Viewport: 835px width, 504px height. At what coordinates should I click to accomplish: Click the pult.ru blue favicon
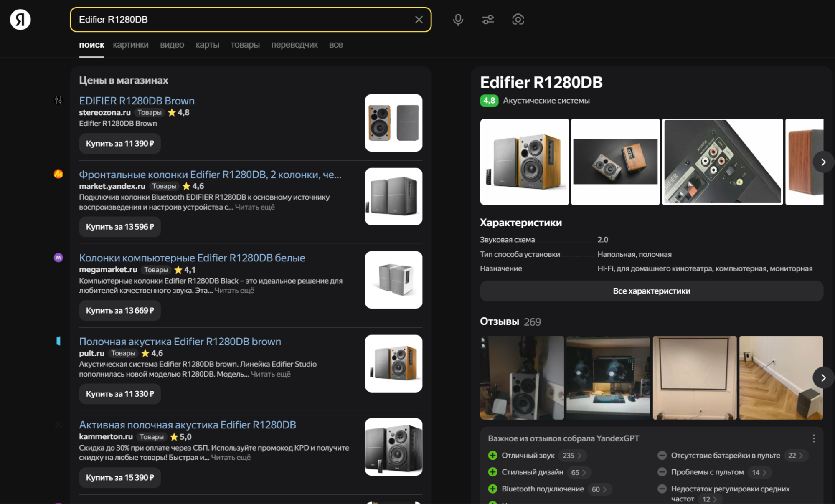pyautogui.click(x=58, y=341)
